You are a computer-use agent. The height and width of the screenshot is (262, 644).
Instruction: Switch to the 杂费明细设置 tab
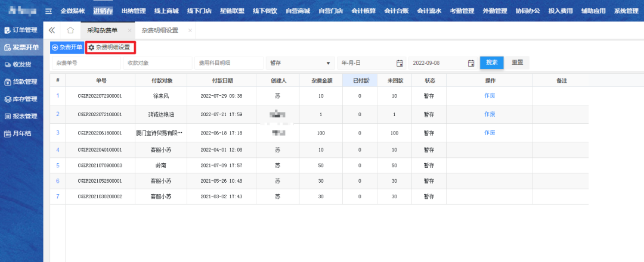coord(160,30)
